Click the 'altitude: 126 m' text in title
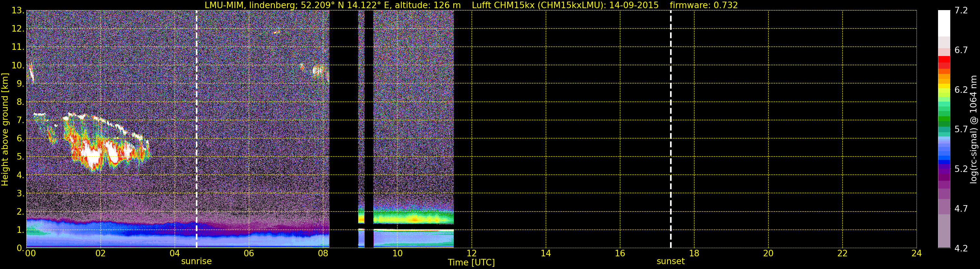Screen dimensions: 980x269 pyautogui.click(x=428, y=5)
